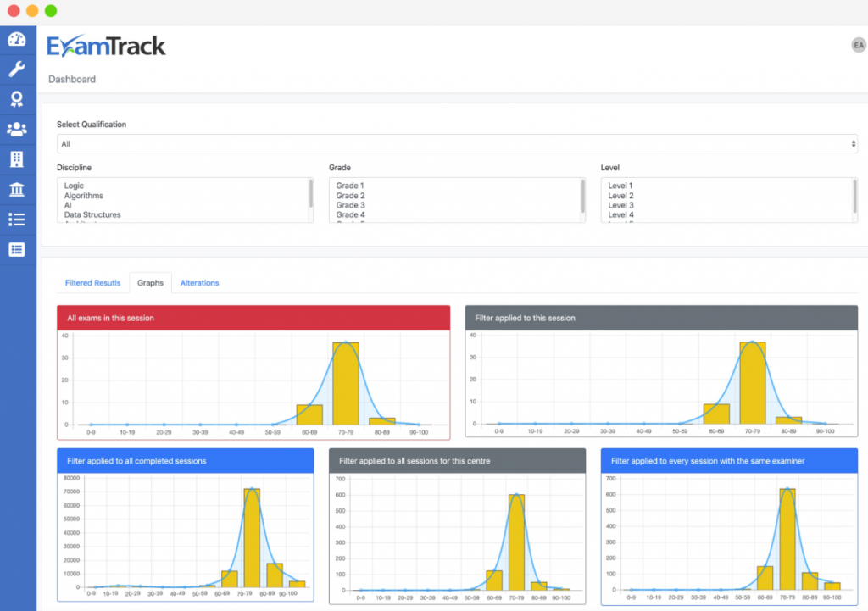Click the ExamTrack logo
The image size is (868, 611).
106,47
